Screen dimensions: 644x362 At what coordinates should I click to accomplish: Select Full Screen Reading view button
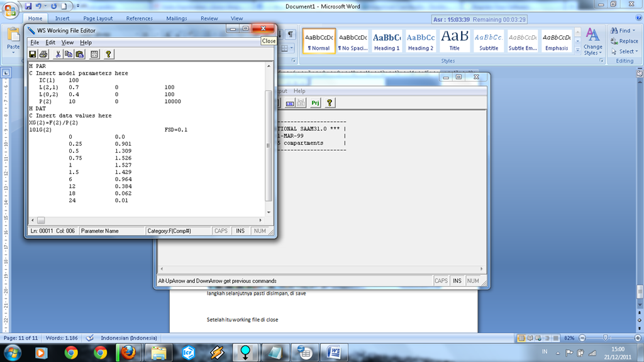530,338
